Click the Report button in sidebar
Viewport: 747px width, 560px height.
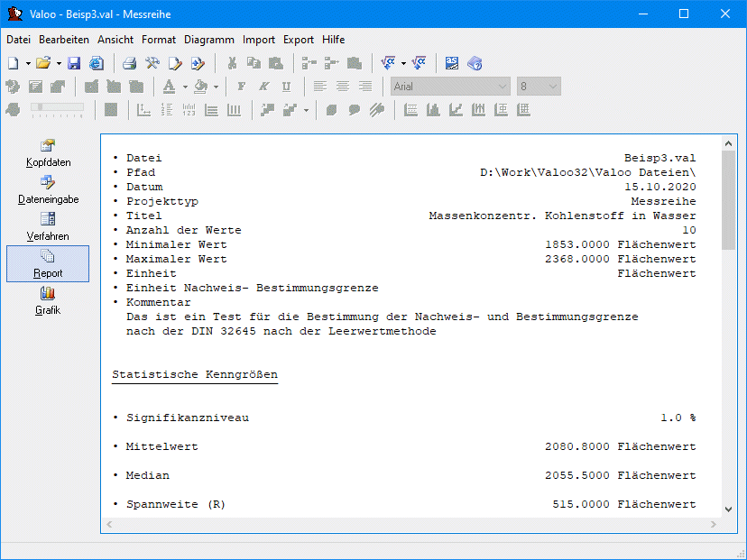48,263
